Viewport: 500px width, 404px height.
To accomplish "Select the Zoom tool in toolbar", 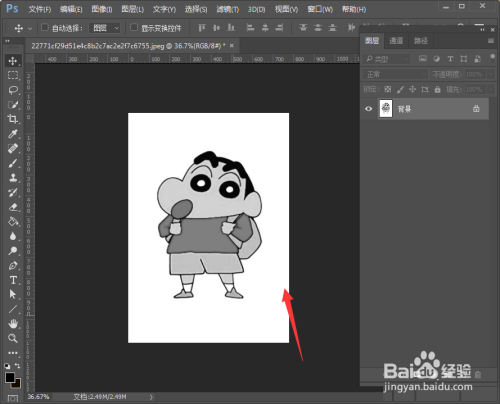I will pyautogui.click(x=13, y=338).
